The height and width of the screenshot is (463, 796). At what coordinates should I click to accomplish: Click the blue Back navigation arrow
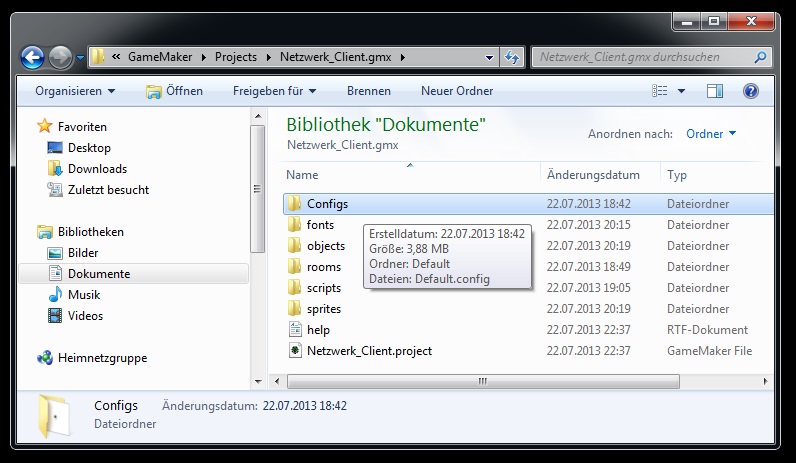[x=32, y=57]
